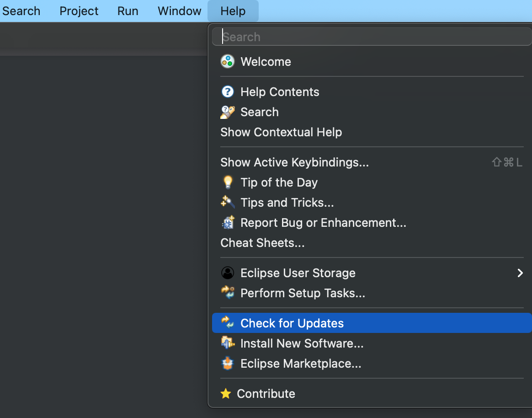Click inside the Help search field
Viewport: 532px width, 418px height.
(372, 36)
